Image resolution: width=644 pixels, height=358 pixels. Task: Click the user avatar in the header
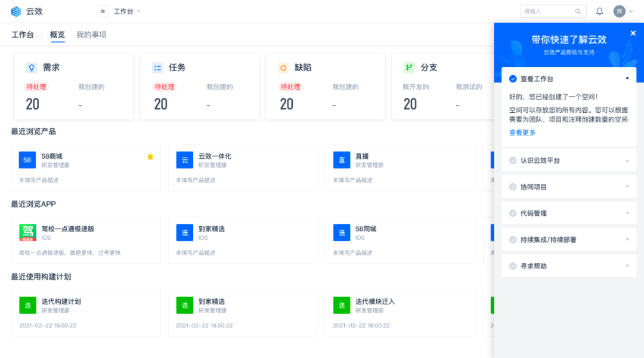(620, 11)
